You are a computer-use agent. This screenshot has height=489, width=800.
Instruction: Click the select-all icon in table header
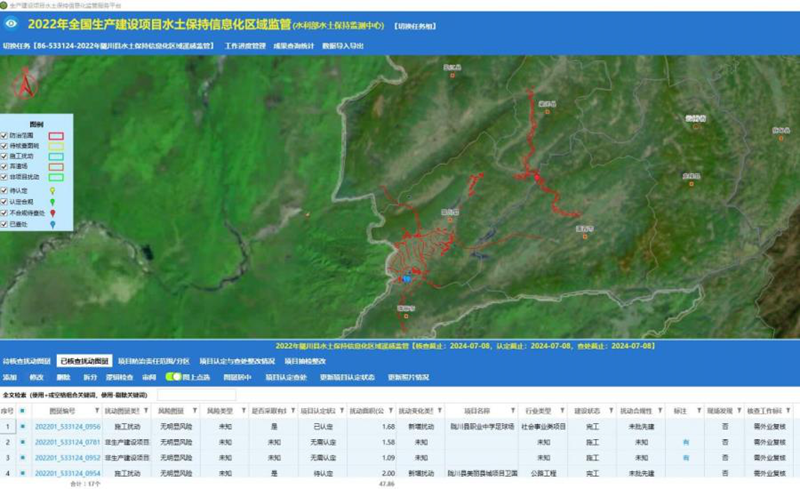[x=22, y=411]
